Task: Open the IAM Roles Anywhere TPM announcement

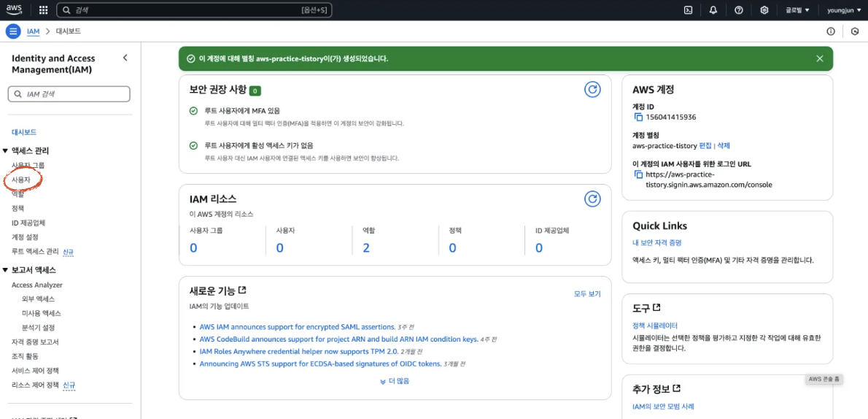Action: [299, 351]
